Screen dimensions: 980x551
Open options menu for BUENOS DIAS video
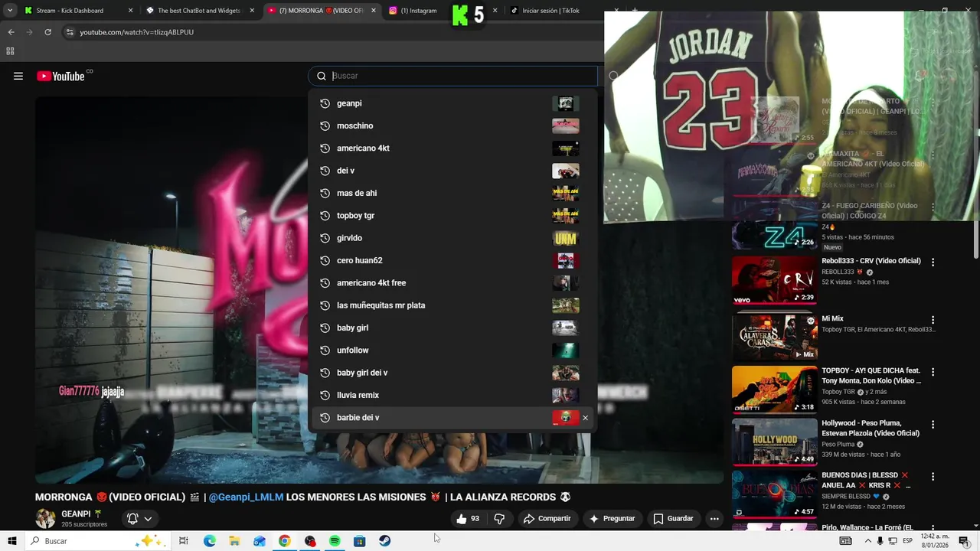click(933, 477)
